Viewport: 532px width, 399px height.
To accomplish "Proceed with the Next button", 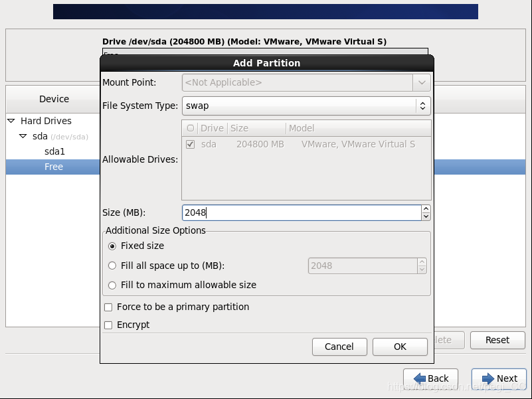I will pyautogui.click(x=499, y=378).
